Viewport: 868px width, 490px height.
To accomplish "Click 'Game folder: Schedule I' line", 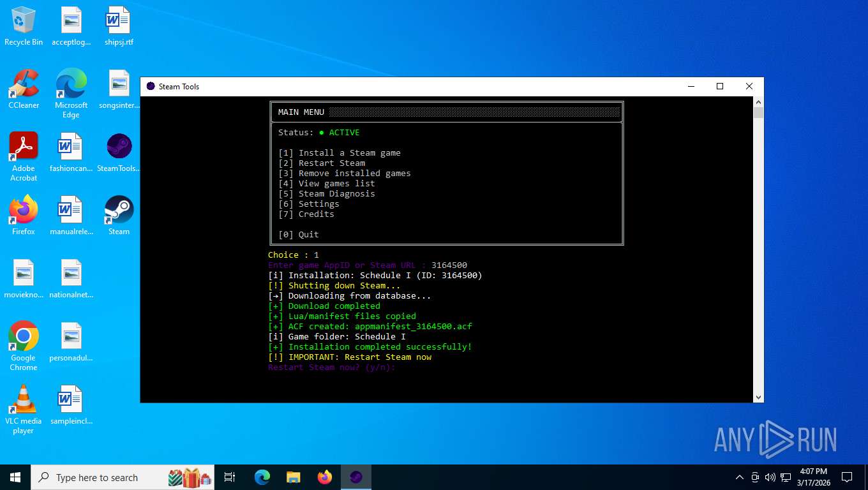I will point(337,336).
